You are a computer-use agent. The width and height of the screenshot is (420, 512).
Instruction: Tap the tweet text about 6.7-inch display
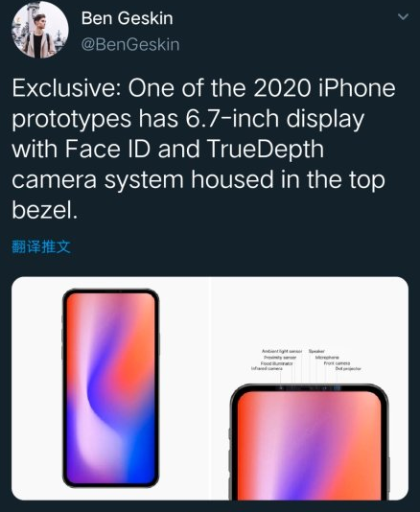click(204, 150)
